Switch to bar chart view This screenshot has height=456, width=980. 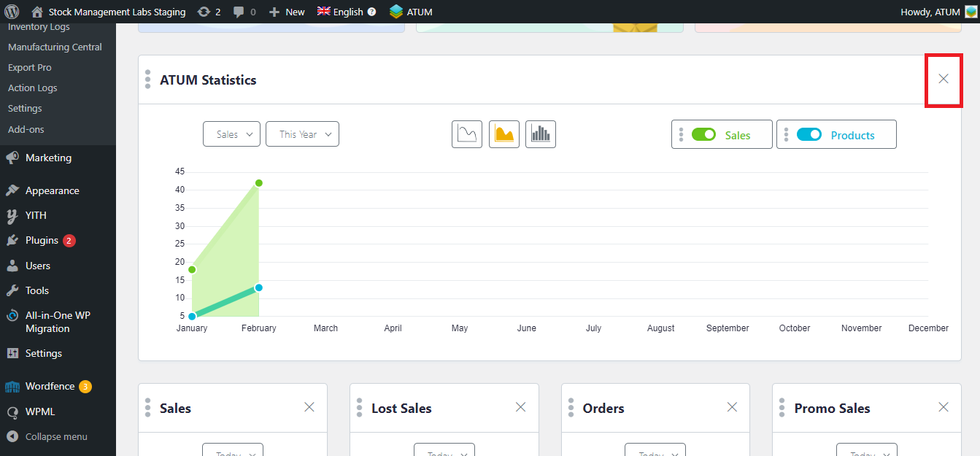pyautogui.click(x=541, y=134)
